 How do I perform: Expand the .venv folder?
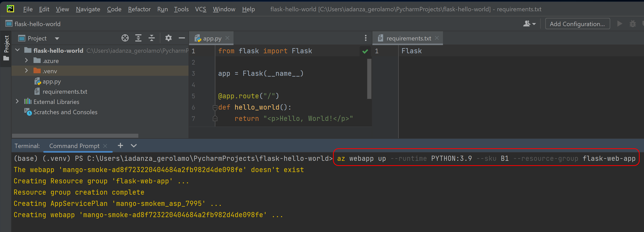26,71
